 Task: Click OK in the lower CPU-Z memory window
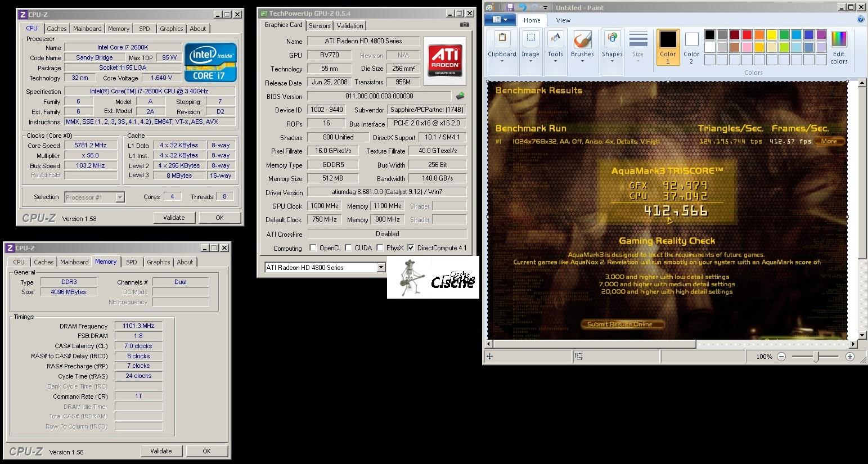coord(206,451)
